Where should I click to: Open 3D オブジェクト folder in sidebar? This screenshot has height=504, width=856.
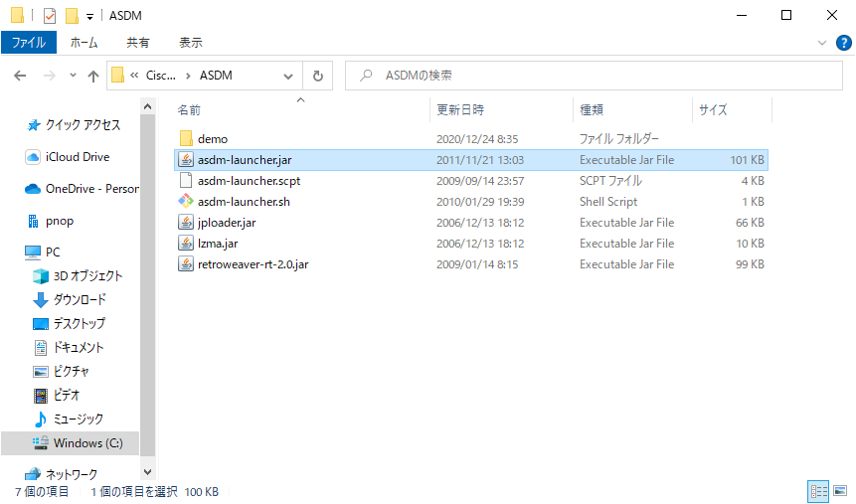[78, 275]
